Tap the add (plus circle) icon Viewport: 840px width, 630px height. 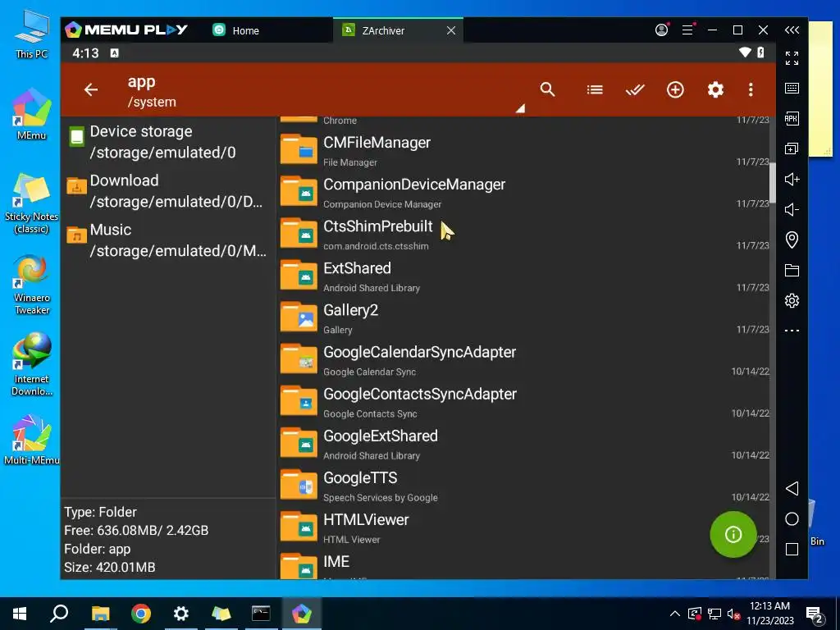click(675, 89)
